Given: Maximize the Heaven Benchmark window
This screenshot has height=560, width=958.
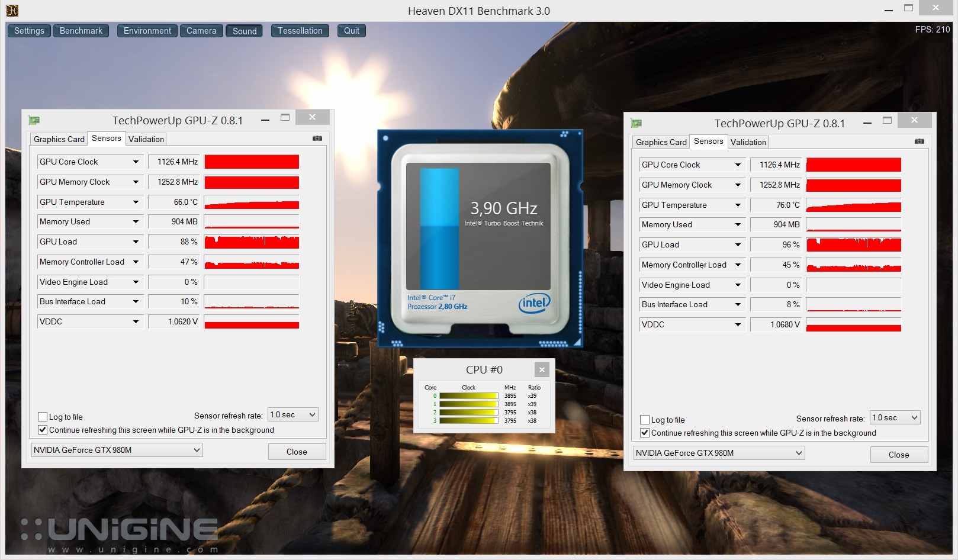Looking at the screenshot, I should 909,8.
